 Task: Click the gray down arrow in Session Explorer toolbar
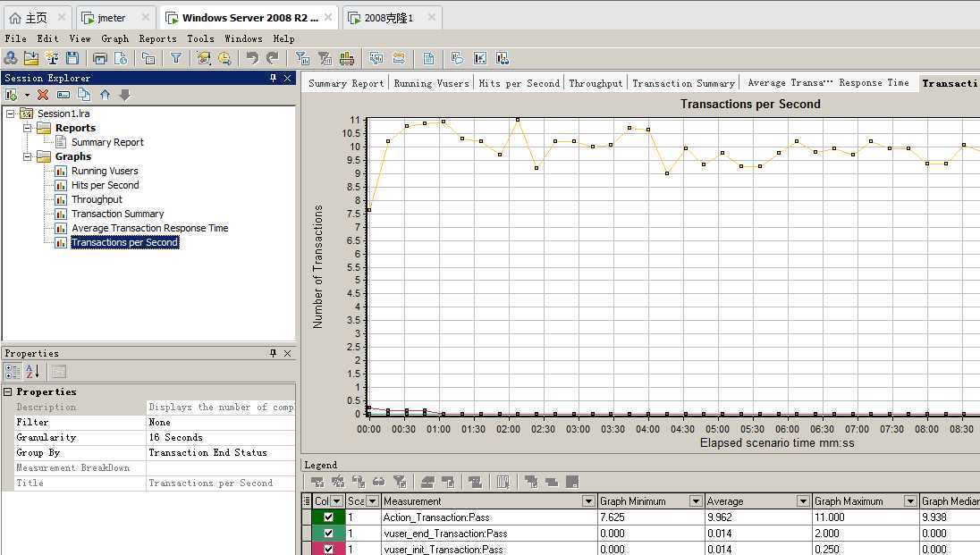click(x=125, y=95)
